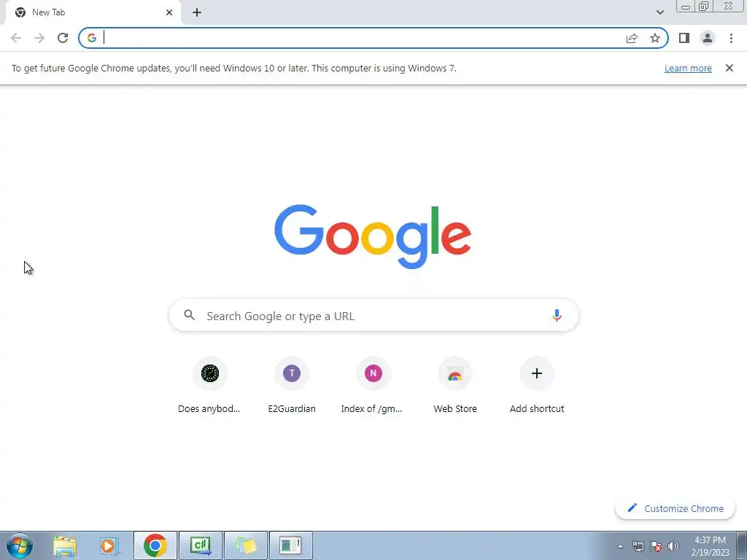Start voice search with the microphone icon
This screenshot has width=747, height=560.
(557, 315)
